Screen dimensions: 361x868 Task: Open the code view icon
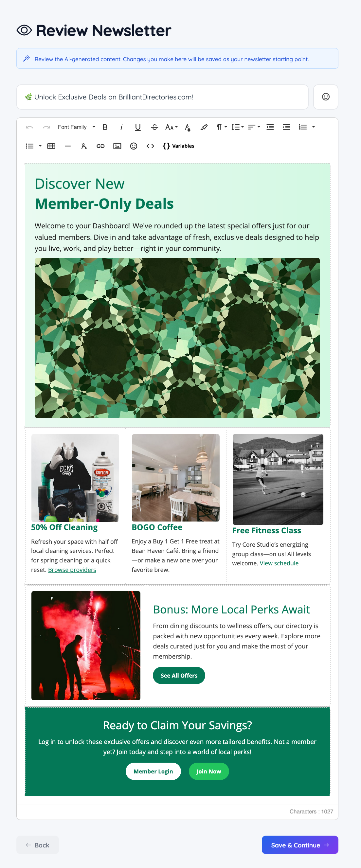tap(150, 146)
